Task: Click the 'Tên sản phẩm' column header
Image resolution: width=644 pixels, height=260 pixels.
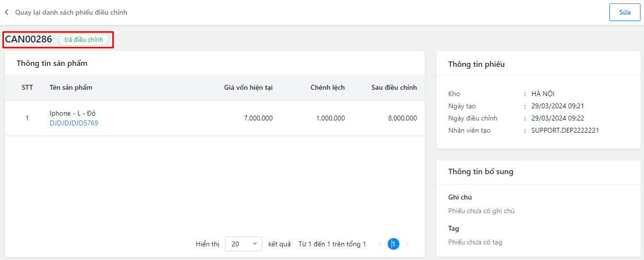Action: (71, 87)
